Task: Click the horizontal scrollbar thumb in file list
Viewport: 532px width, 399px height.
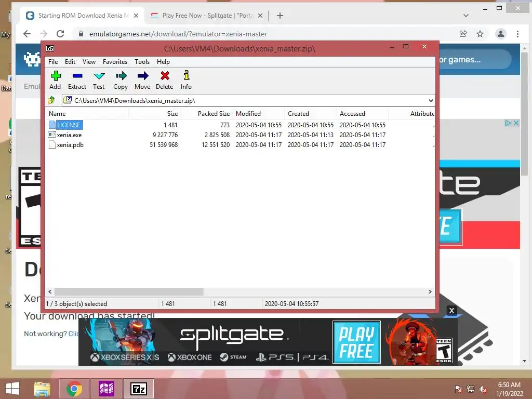Action: tap(129, 292)
